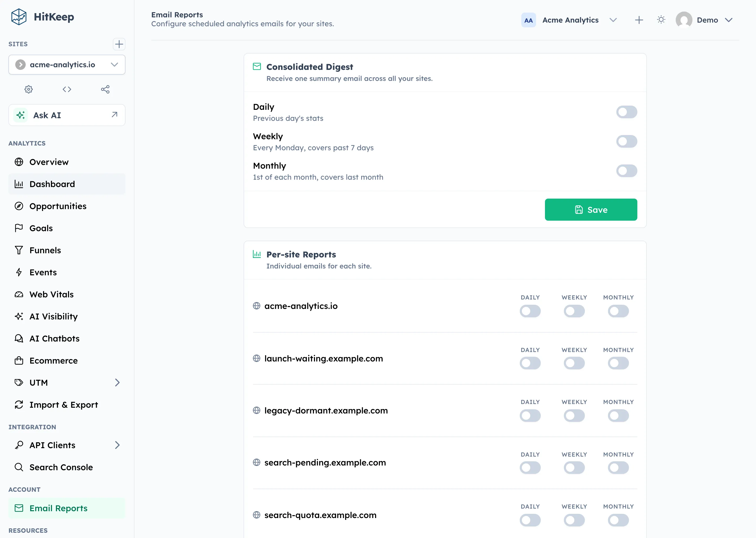
Task: Click globe icon beside launch-waiting.example.com
Action: [256, 358]
